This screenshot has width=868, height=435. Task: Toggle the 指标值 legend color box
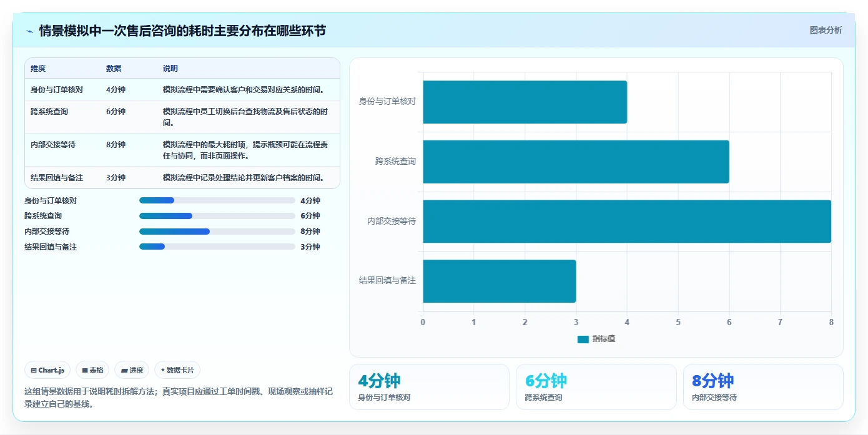[x=583, y=339]
